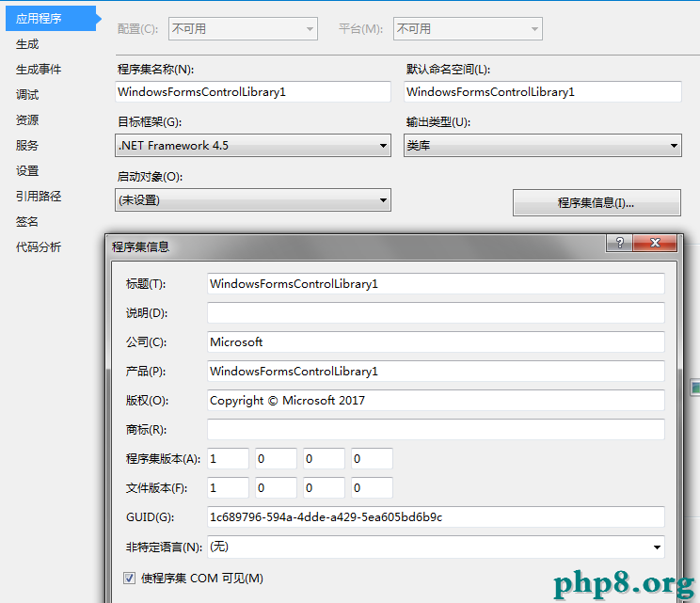
Task: Open the 设置 tab
Action: (27, 171)
